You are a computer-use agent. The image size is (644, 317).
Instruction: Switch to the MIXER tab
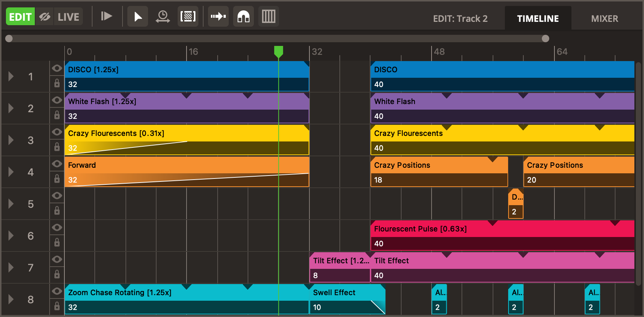[604, 19]
